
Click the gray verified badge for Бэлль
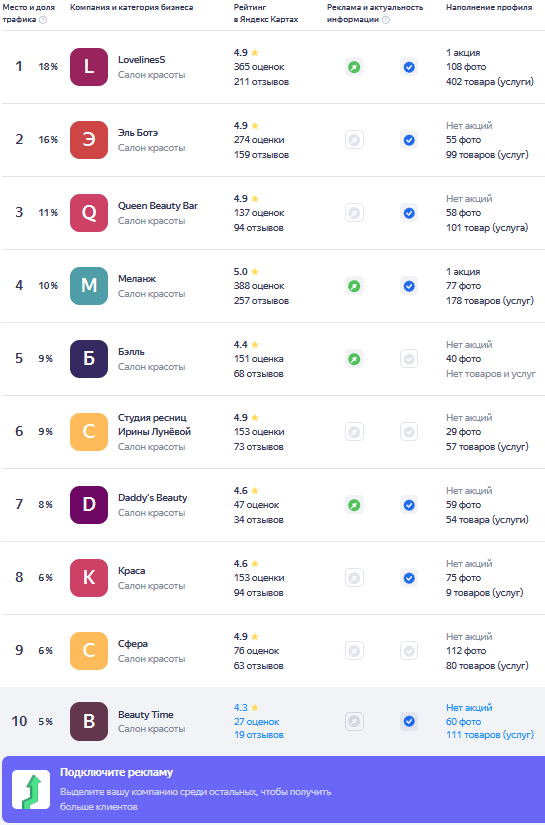[409, 359]
